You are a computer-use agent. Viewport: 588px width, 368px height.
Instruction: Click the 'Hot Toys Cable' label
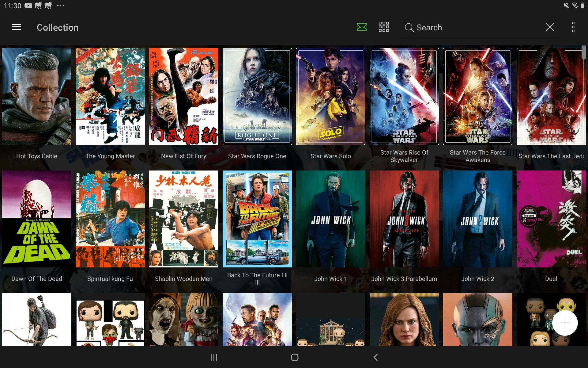(37, 156)
